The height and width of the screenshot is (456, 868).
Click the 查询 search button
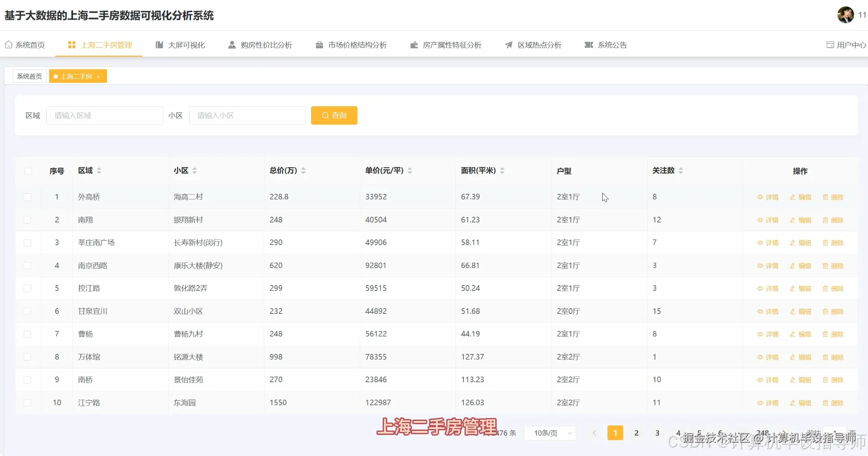334,115
